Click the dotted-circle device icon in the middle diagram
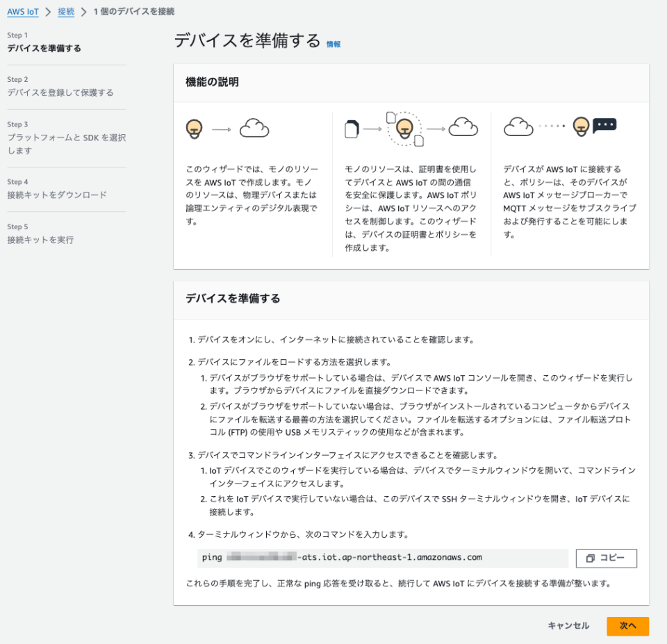The width and height of the screenshot is (667, 644). (406, 128)
